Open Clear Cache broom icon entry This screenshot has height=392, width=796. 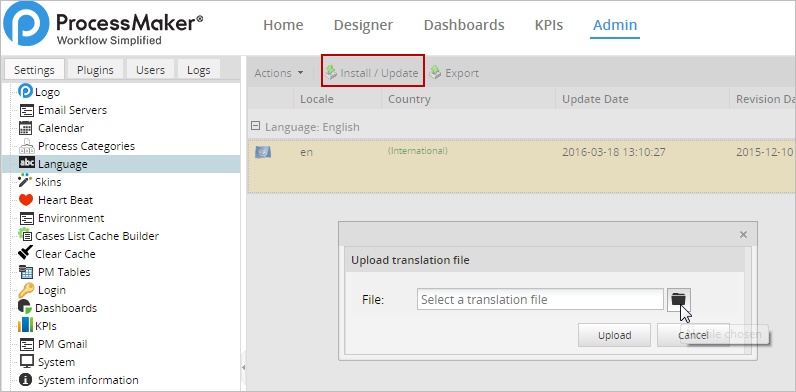tap(25, 253)
